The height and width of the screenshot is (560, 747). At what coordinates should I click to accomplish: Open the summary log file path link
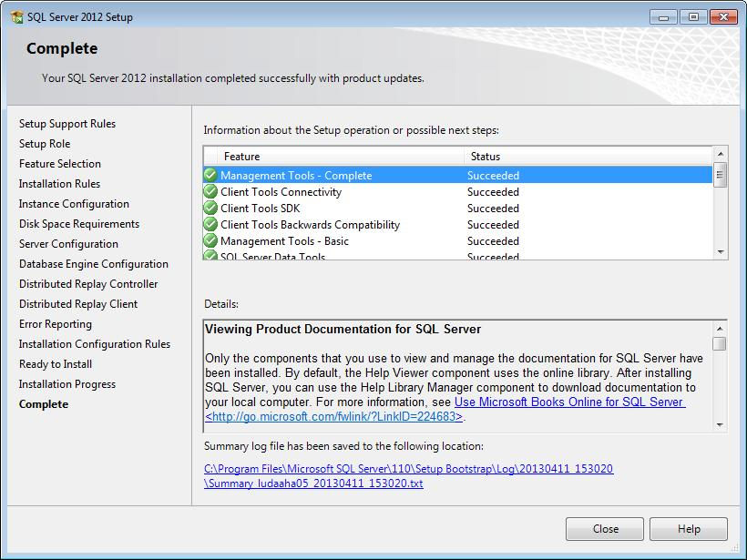pyautogui.click(x=408, y=469)
